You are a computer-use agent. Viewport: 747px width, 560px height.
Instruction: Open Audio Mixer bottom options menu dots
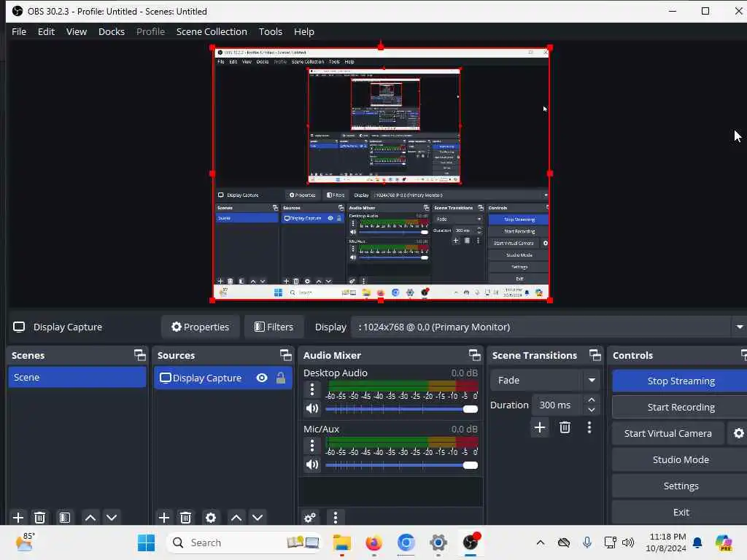336,518
